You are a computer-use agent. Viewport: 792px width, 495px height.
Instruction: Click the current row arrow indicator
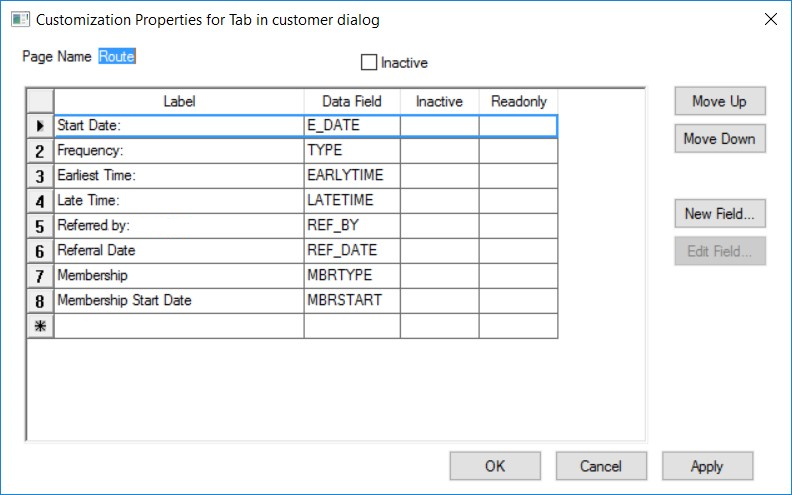pyautogui.click(x=40, y=126)
